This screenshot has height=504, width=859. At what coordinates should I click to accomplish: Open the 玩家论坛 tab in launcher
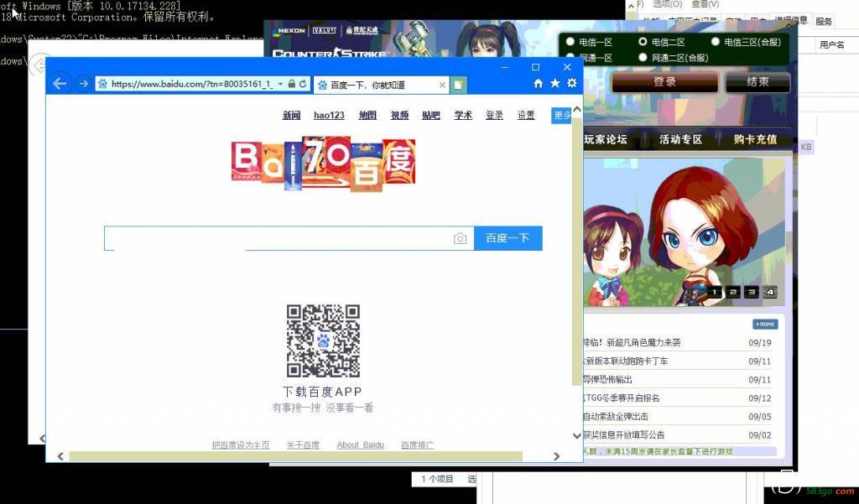pyautogui.click(x=606, y=139)
